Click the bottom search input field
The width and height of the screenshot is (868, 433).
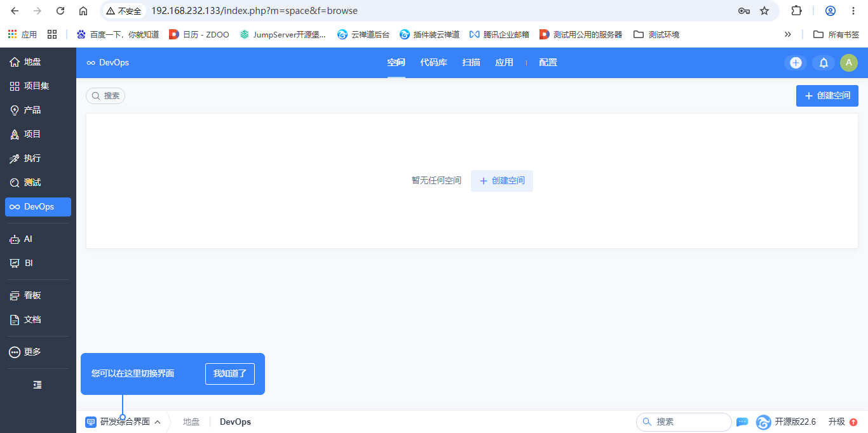point(684,422)
